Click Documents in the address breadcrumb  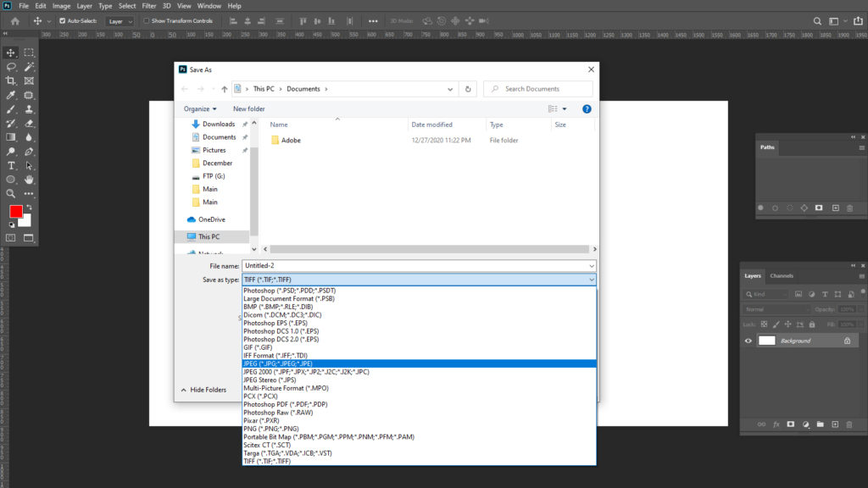(x=303, y=89)
